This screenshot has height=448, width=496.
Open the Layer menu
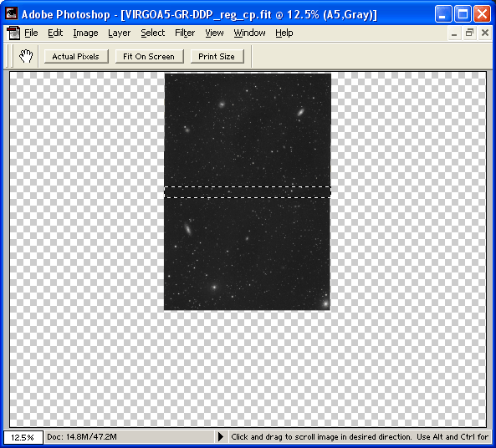pyautogui.click(x=120, y=33)
